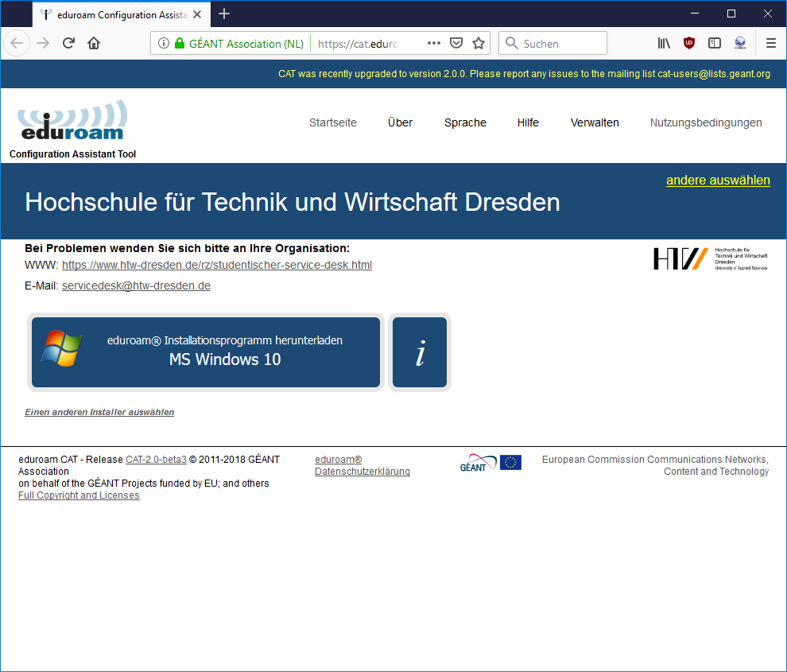Open a new browser tab
Image resolution: width=787 pixels, height=672 pixels.
coord(224,14)
